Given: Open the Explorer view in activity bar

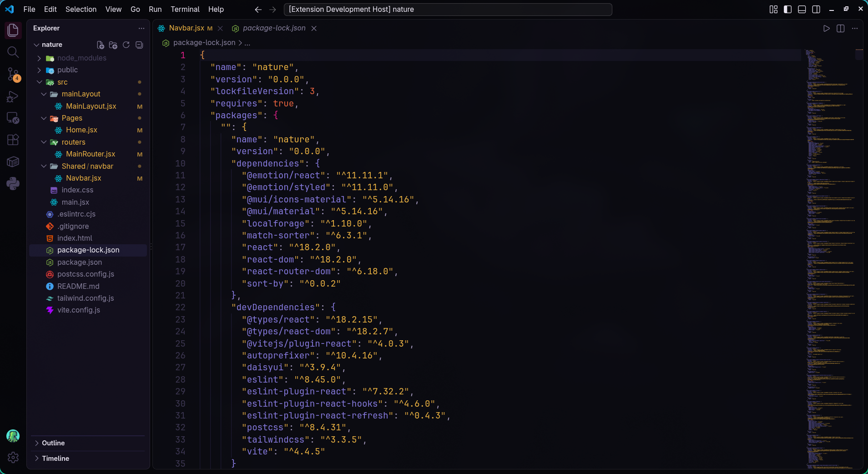Looking at the screenshot, I should pos(13,30).
